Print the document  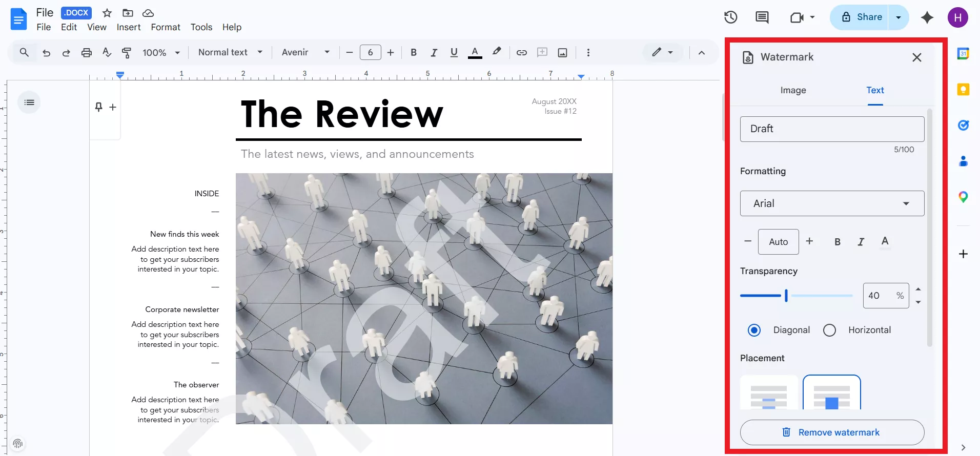[x=87, y=52]
